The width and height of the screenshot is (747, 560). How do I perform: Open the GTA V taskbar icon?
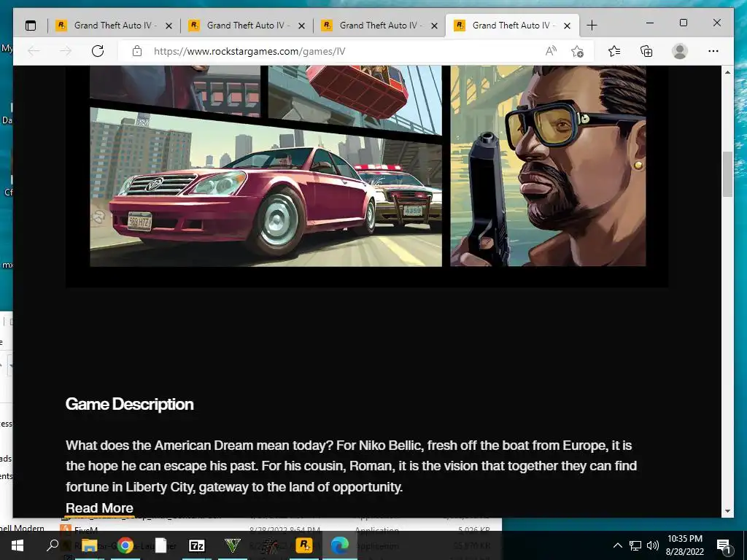233,545
